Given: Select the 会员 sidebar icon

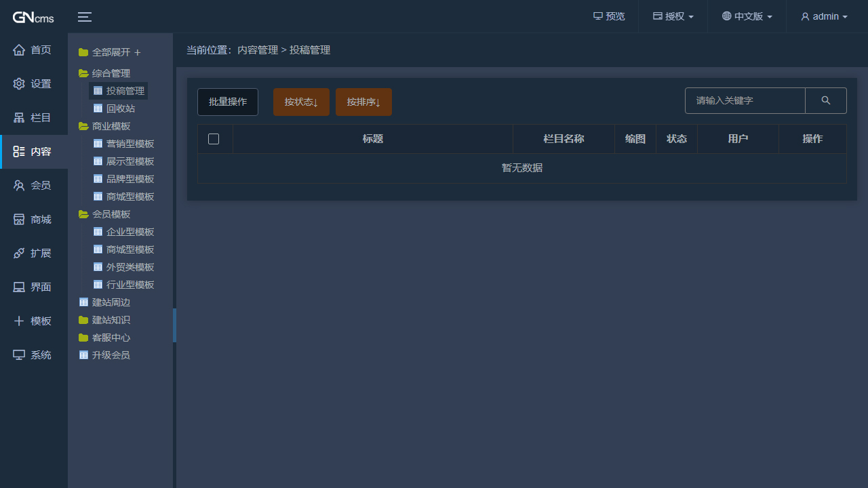Looking at the screenshot, I should (x=33, y=185).
